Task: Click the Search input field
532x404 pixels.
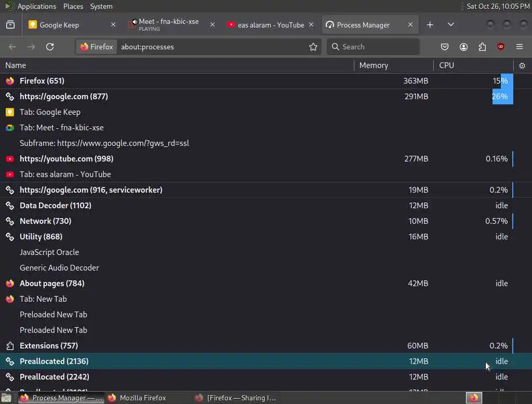Action: 373,47
